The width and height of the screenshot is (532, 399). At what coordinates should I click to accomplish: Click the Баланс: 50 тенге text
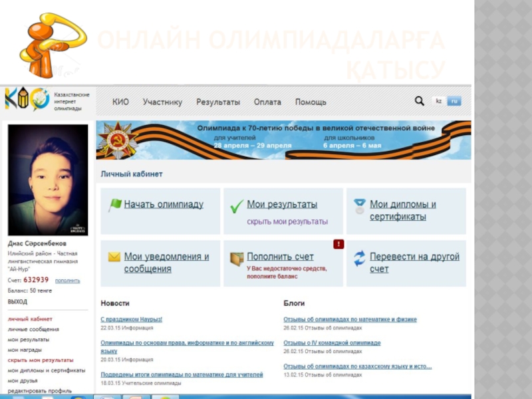pos(29,291)
